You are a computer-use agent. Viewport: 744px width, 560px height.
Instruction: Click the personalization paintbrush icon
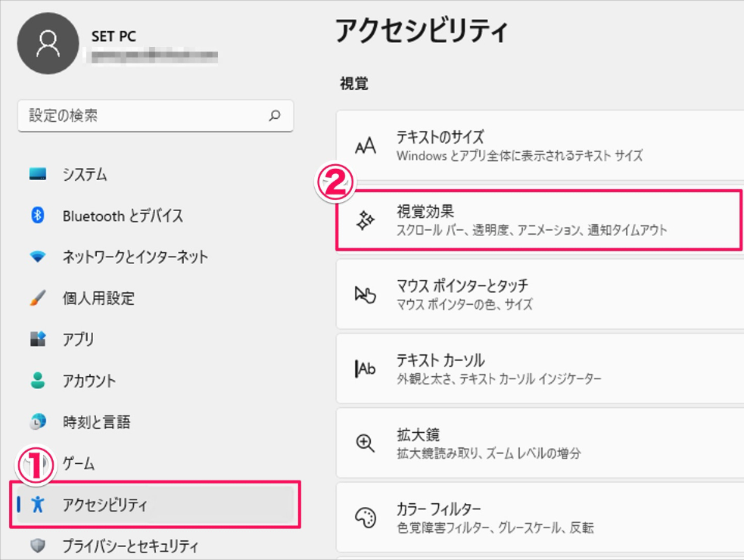[x=38, y=298]
